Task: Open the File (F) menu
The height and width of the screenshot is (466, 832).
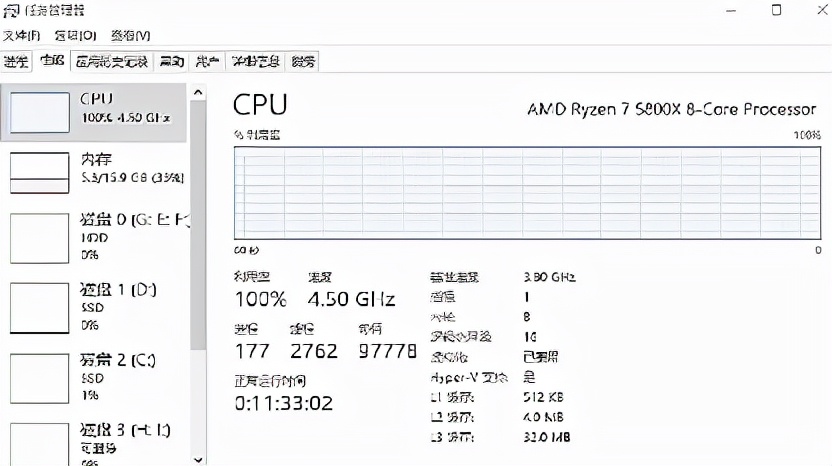Action: (21, 36)
